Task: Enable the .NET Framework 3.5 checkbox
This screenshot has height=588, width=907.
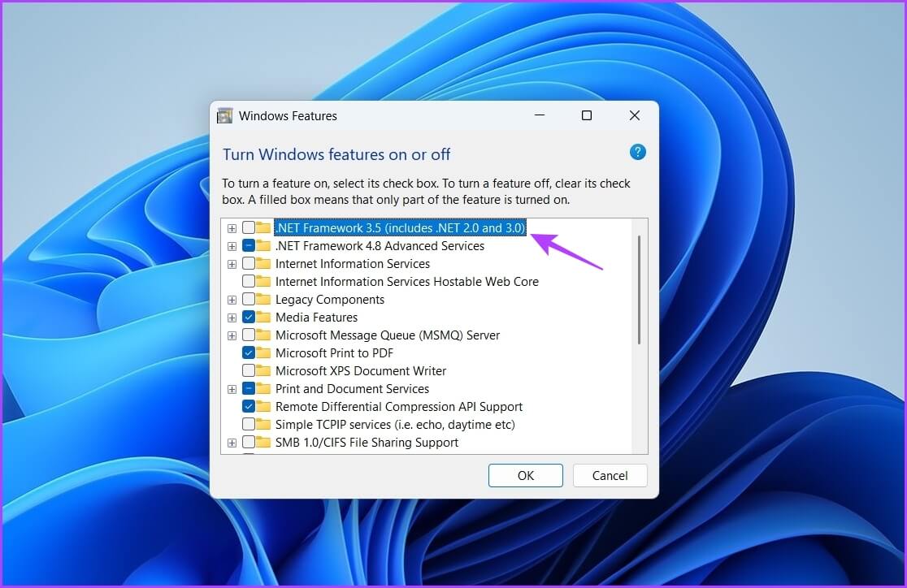Action: click(249, 227)
